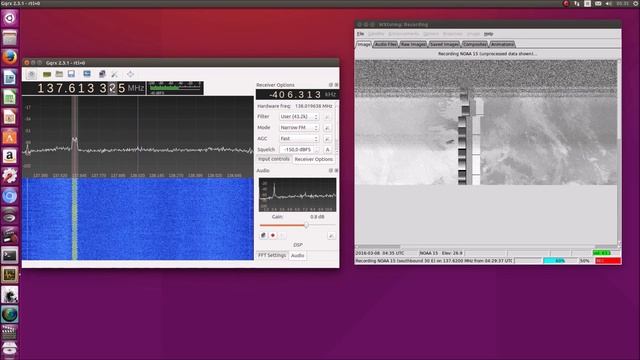Click the green signal strength meter
The image size is (640, 360).
(175, 88)
